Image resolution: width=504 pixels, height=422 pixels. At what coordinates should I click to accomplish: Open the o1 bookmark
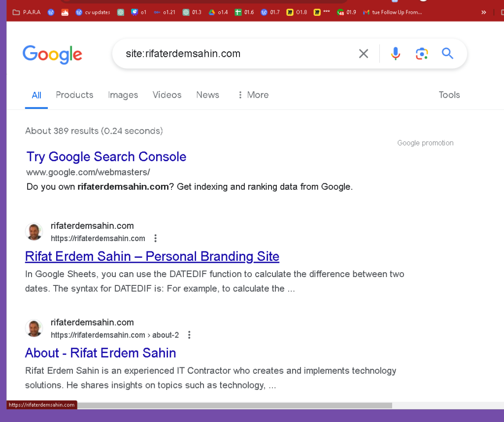[x=139, y=12]
